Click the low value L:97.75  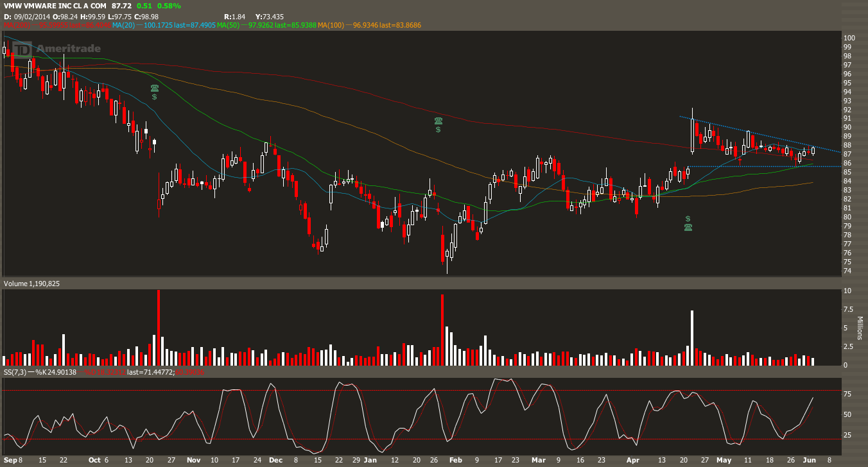(121, 15)
